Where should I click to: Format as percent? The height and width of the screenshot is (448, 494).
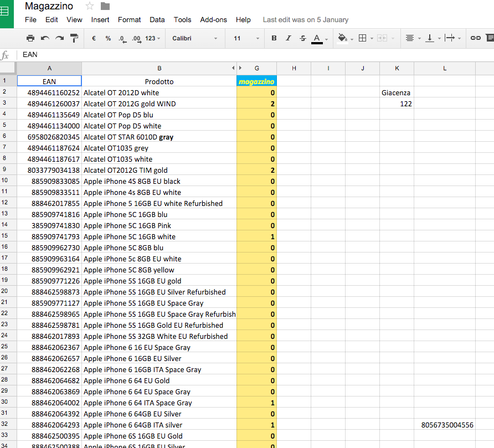click(108, 38)
